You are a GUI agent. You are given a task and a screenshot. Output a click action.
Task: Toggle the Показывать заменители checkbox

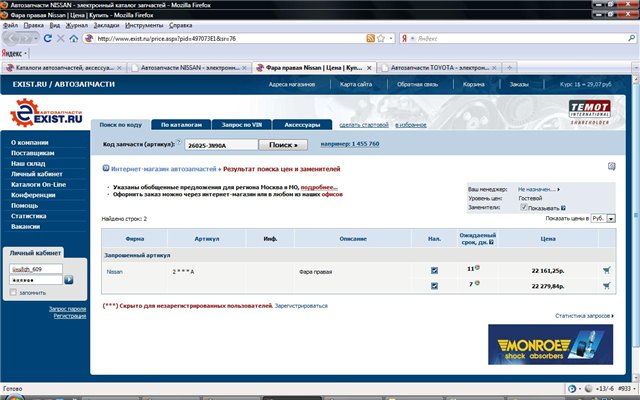click(524, 207)
